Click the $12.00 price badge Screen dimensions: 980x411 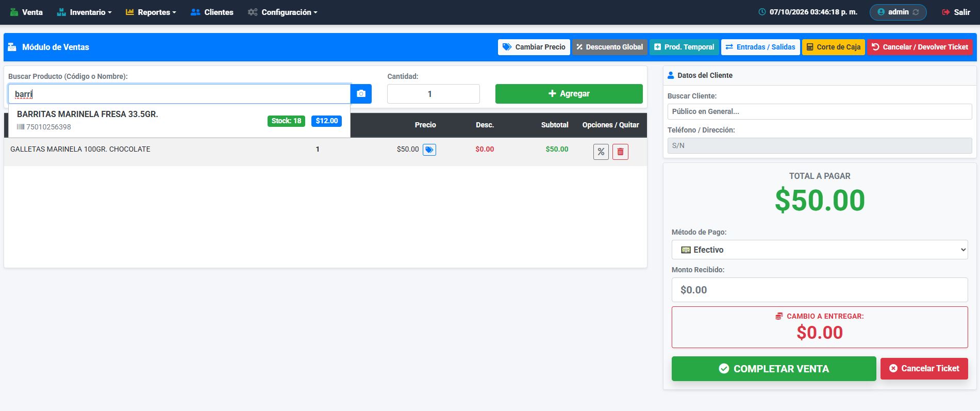[x=326, y=121]
